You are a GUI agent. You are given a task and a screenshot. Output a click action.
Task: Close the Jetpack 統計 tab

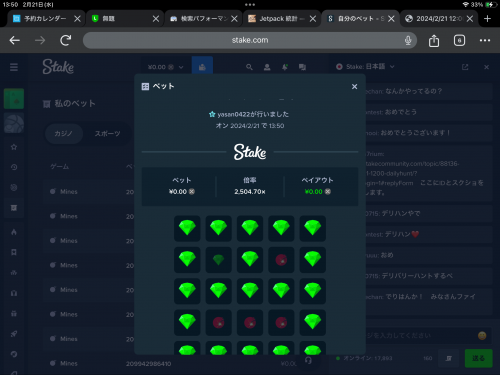pos(313,19)
